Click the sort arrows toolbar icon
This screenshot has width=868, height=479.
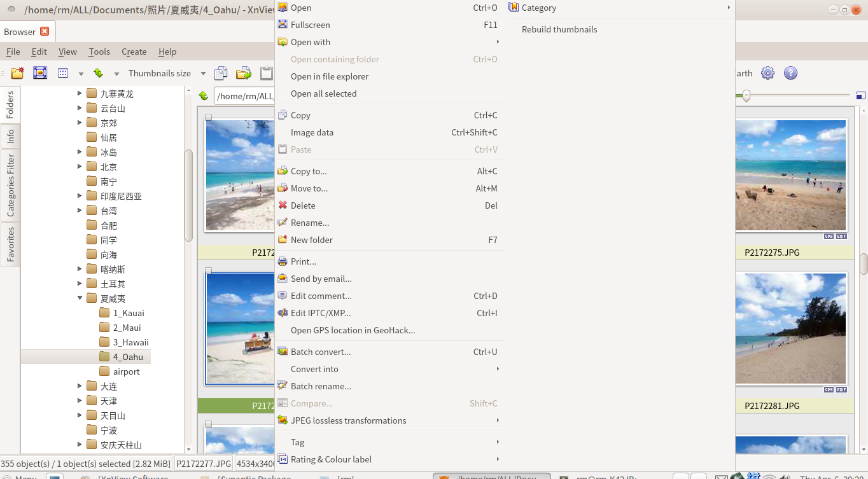(x=98, y=73)
